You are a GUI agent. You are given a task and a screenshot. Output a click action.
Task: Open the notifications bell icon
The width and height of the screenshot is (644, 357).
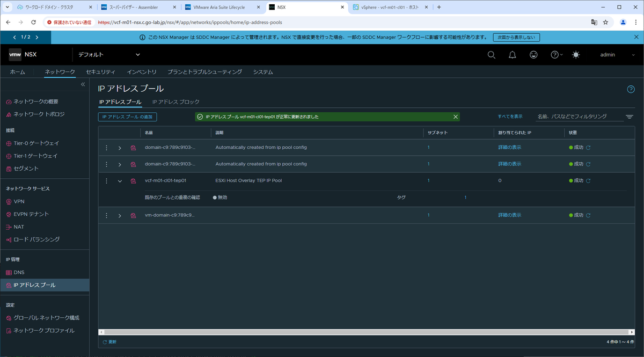513,55
